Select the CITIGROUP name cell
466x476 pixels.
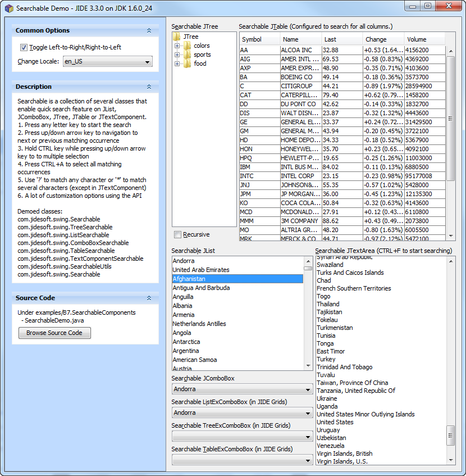[301, 86]
